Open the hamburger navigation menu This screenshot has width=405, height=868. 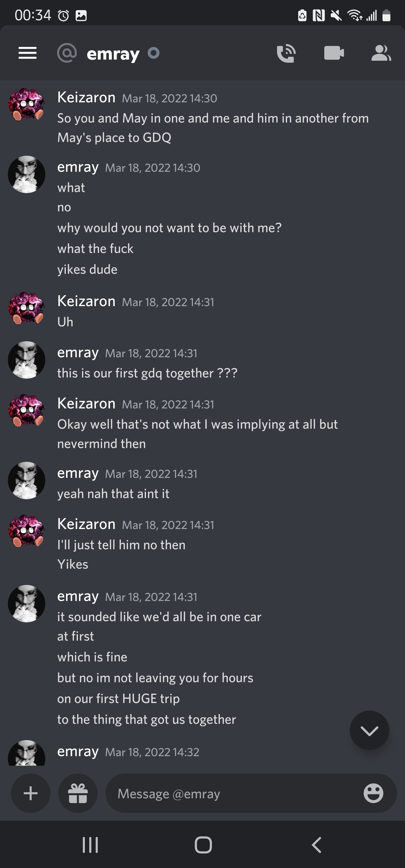click(x=27, y=53)
